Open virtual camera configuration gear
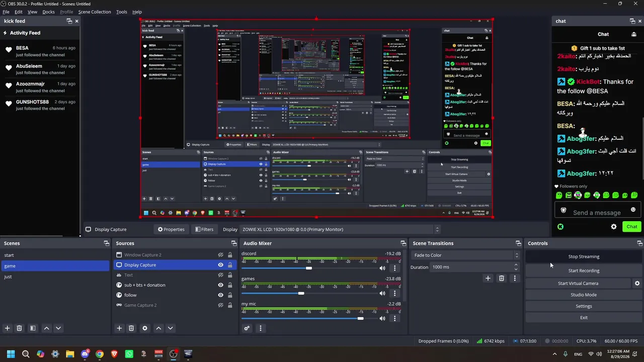Image resolution: width=644 pixels, height=362 pixels. click(637, 284)
